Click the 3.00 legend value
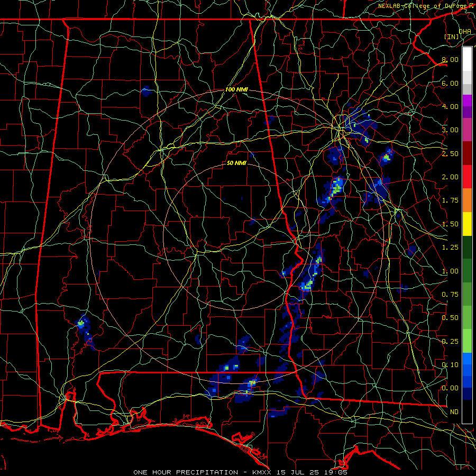The image size is (476, 476). (x=450, y=130)
